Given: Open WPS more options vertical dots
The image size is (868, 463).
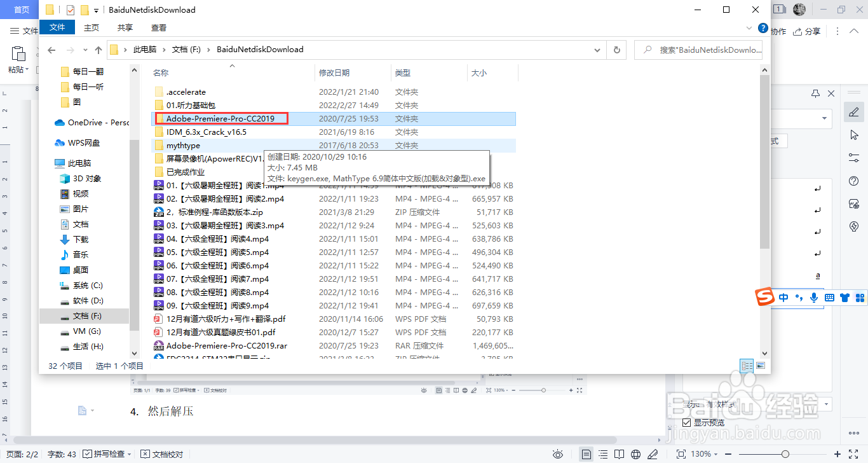Looking at the screenshot, I should tap(839, 31).
